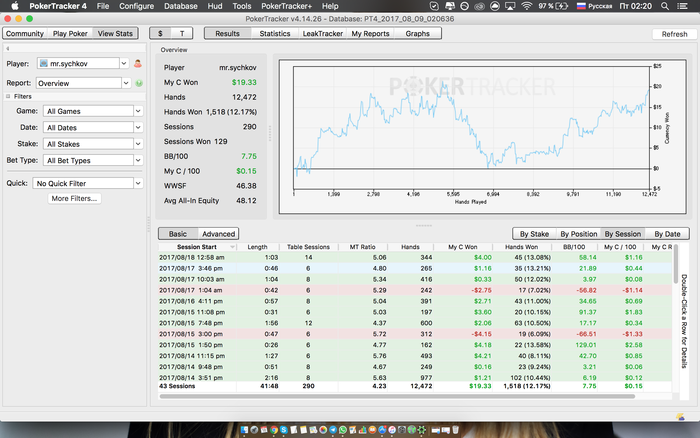Open the Bet Type filter dropdown
The width and height of the screenshot is (700, 438).
click(93, 161)
